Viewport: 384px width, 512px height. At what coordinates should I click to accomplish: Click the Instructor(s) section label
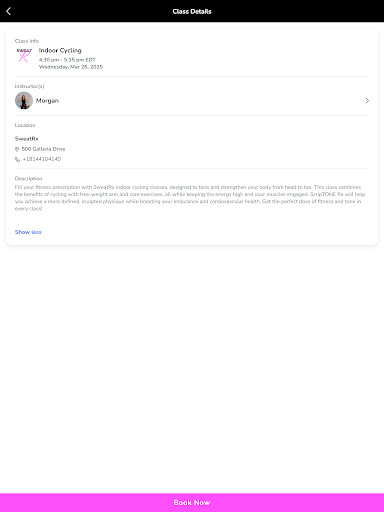tap(29, 86)
